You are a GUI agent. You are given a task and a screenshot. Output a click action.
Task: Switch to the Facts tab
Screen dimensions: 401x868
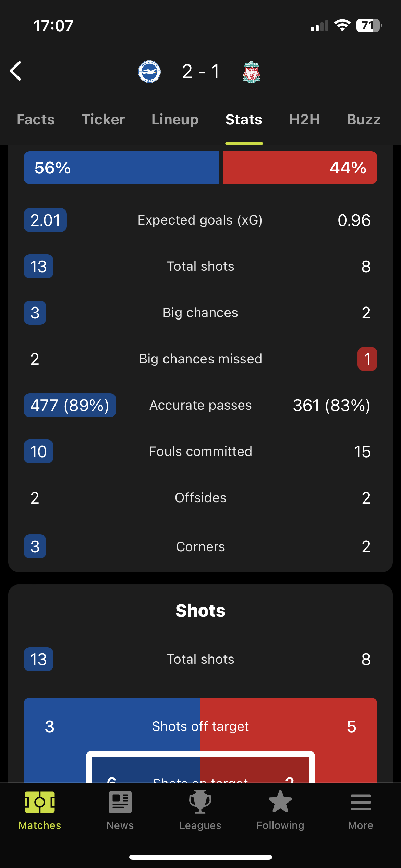36,120
